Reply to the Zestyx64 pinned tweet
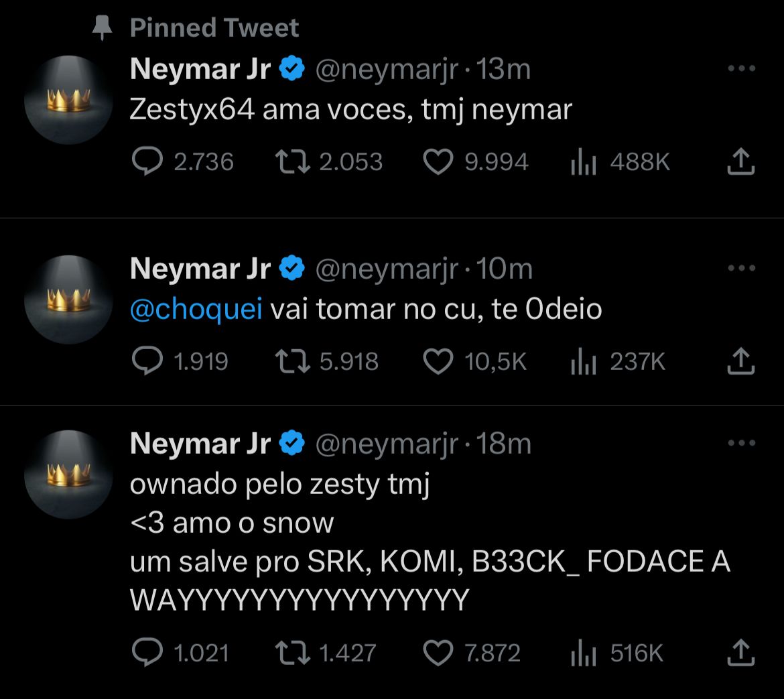The image size is (784, 699). (147, 162)
